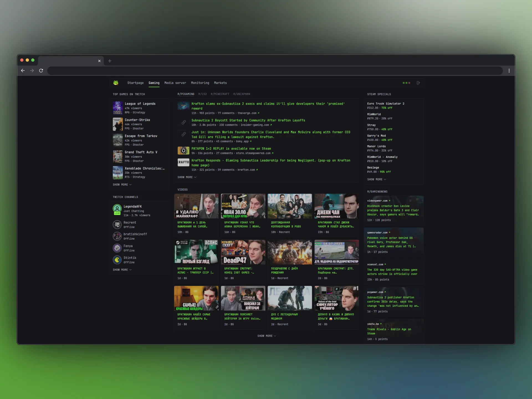Click the browser address bar
Screen dimensions: 532x399
point(275,71)
